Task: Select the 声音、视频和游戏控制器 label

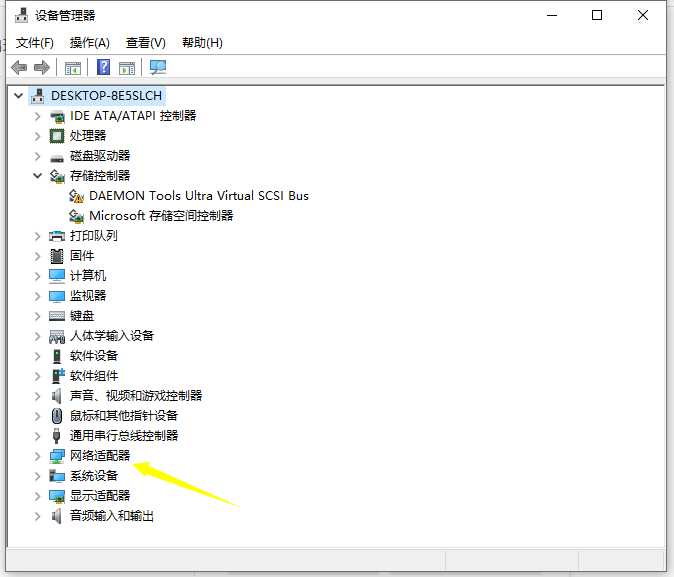Action: tap(136, 396)
